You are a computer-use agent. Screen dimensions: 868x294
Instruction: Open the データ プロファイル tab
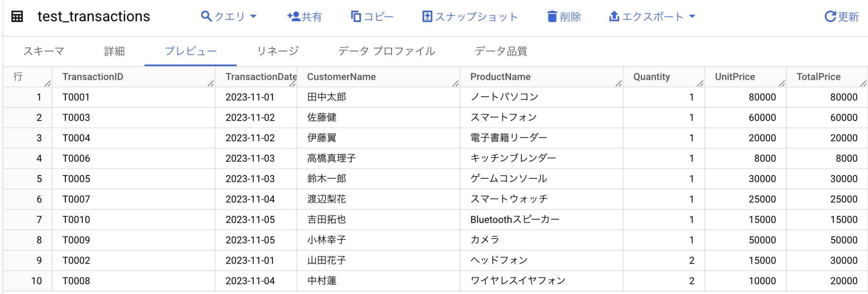[x=386, y=51]
